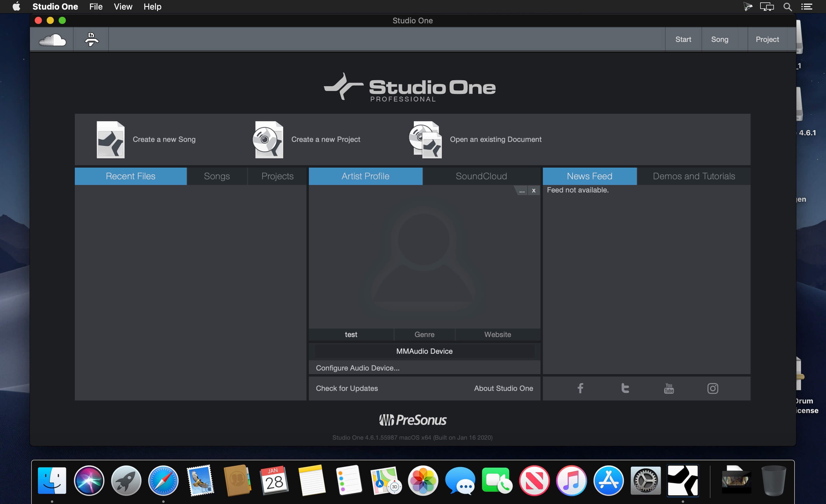Edit the artist name field 'test'
Viewport: 826px width, 504px height.
(x=351, y=335)
